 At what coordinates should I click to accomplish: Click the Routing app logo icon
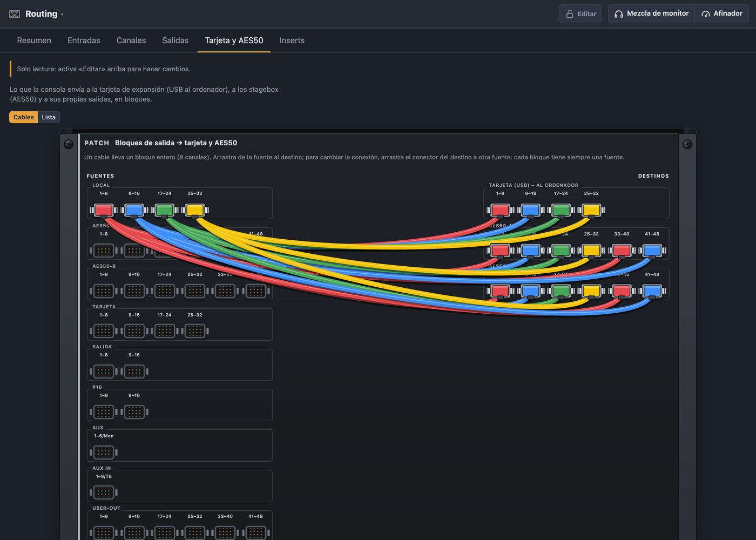point(15,14)
